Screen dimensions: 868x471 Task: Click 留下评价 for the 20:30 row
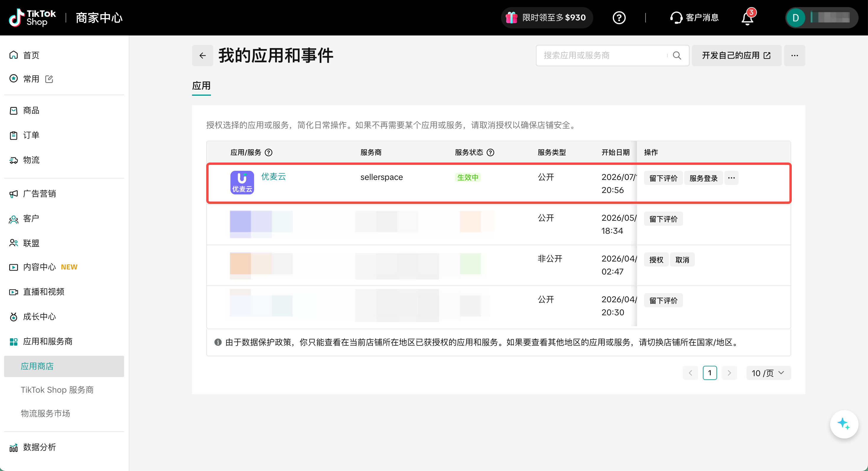663,301
